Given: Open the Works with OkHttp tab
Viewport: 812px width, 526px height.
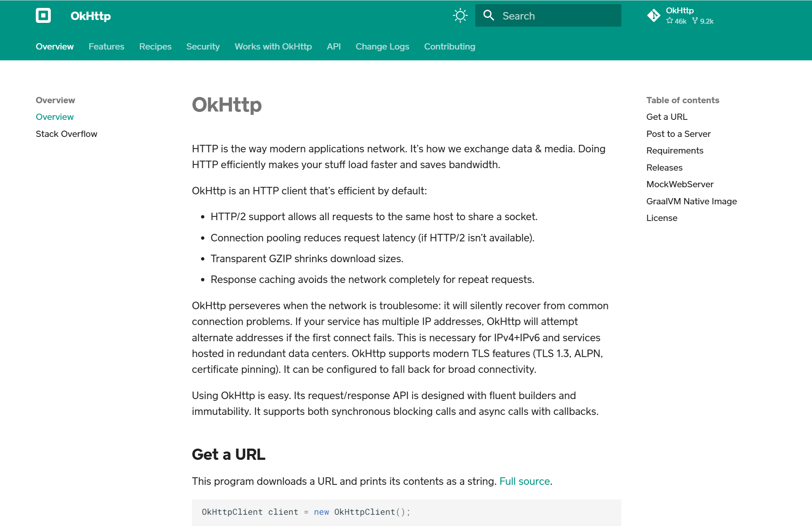Looking at the screenshot, I should click(273, 47).
